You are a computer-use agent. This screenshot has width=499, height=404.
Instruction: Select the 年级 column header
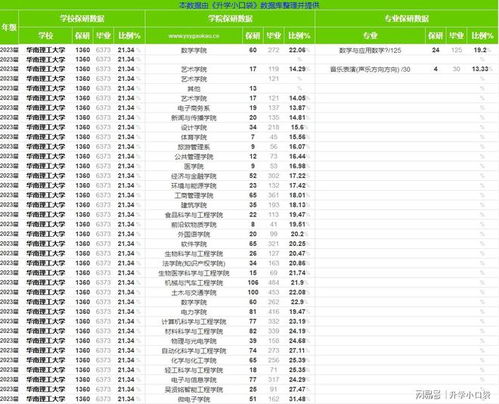(9, 27)
